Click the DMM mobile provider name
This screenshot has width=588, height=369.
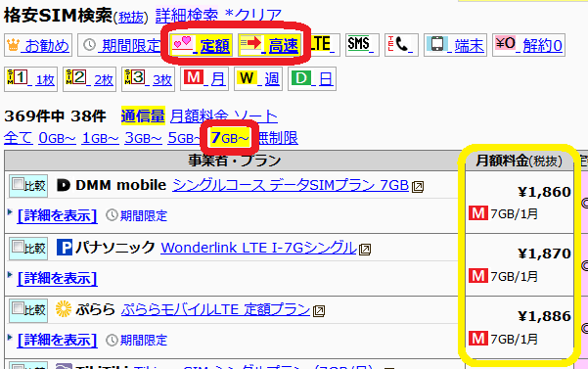coord(120,185)
